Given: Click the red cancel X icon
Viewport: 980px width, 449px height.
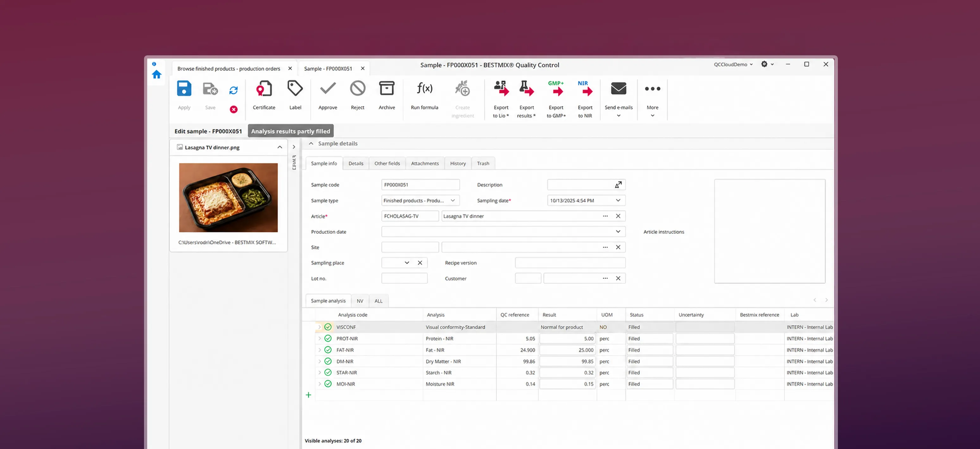Looking at the screenshot, I should coord(234,109).
